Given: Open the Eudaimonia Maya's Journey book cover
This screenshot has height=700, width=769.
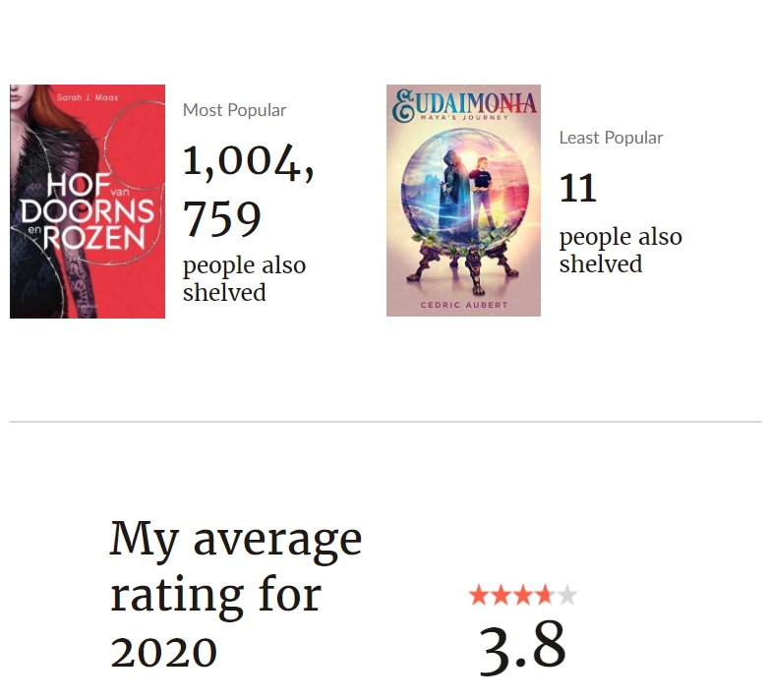Looking at the screenshot, I should [x=463, y=201].
